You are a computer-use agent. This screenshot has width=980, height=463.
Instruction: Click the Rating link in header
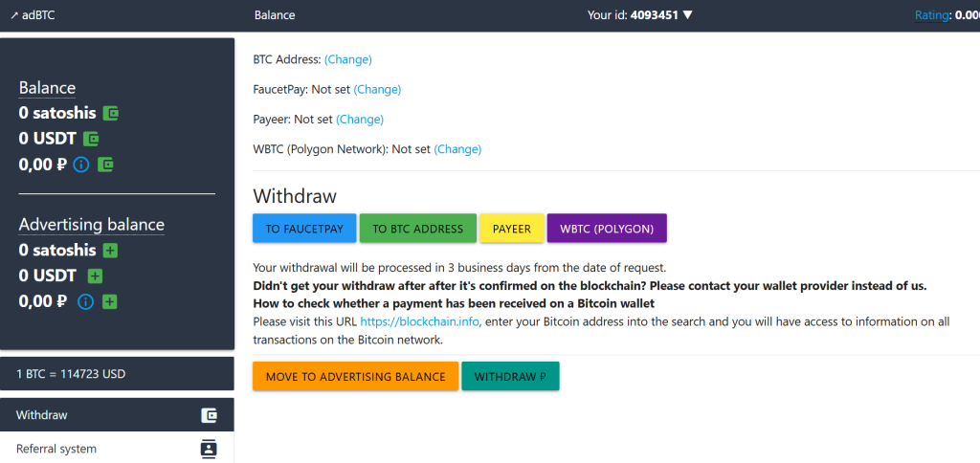pos(931,15)
